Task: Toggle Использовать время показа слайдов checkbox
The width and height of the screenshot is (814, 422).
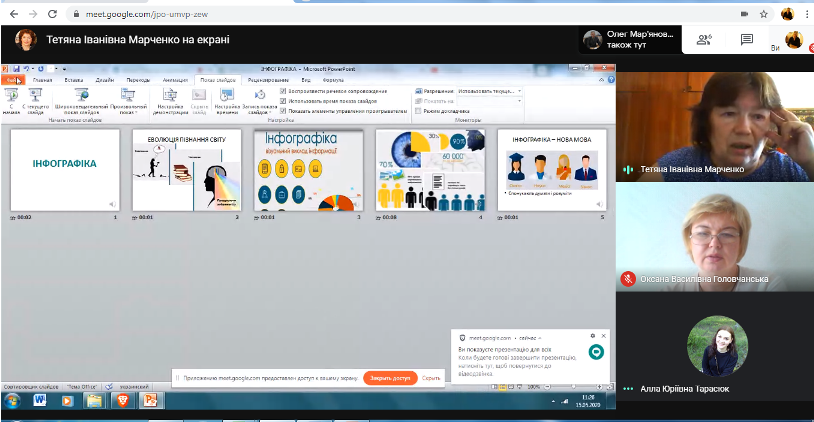Action: point(283,101)
